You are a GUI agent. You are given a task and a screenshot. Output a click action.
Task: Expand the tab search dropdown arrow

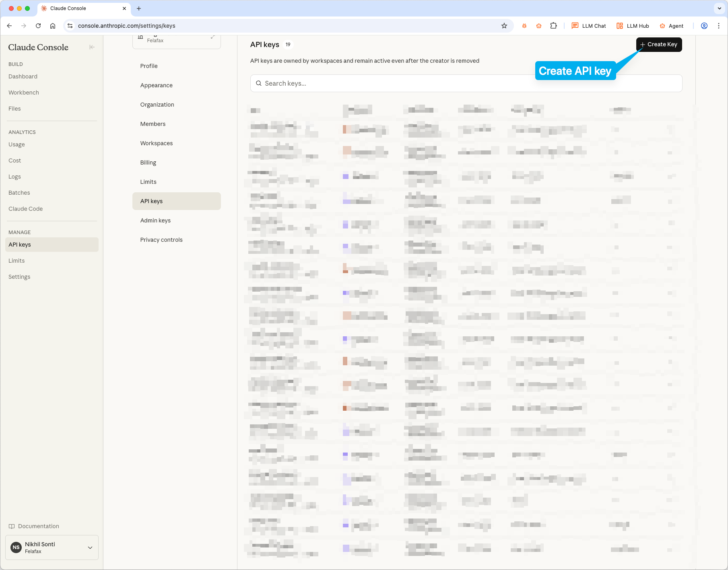click(x=719, y=8)
